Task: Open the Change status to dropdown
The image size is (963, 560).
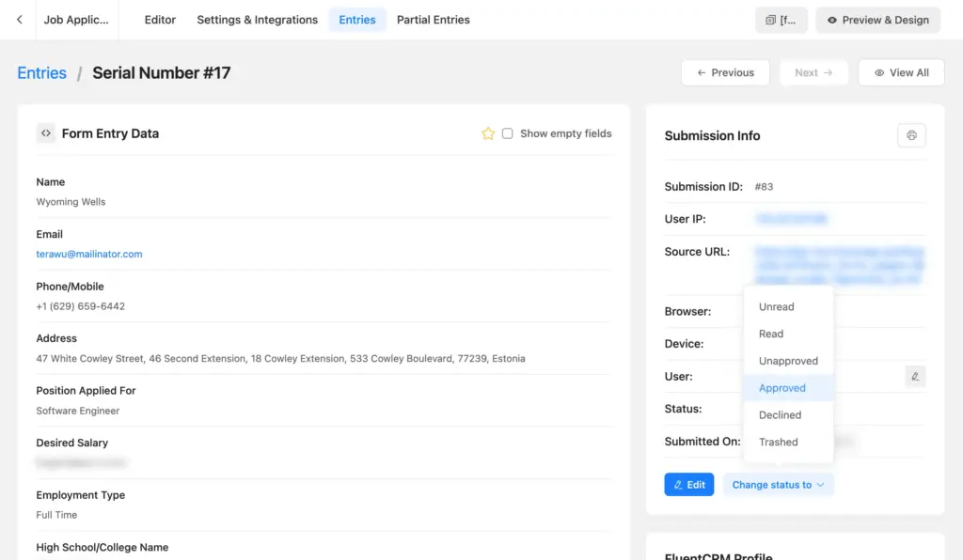Action: [778, 485]
